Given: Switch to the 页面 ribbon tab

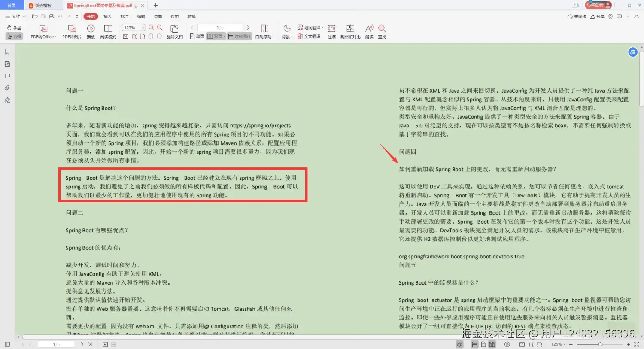Looking at the screenshot, I should pyautogui.click(x=158, y=16).
